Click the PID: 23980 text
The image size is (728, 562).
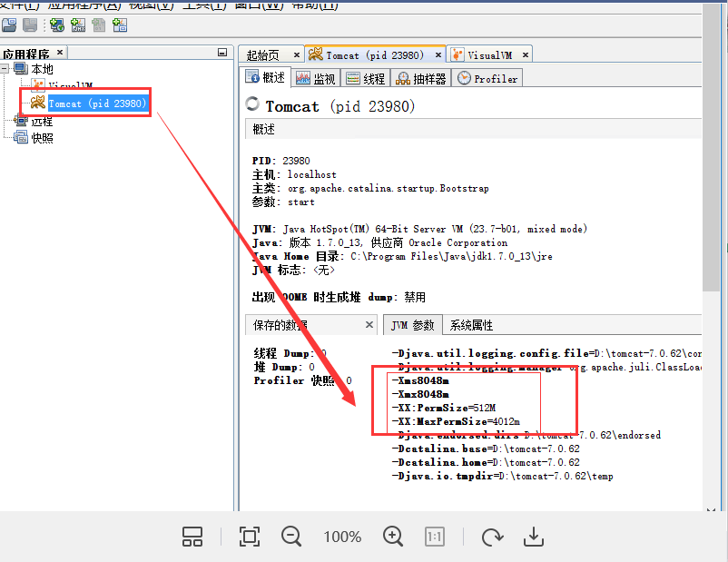(x=280, y=161)
